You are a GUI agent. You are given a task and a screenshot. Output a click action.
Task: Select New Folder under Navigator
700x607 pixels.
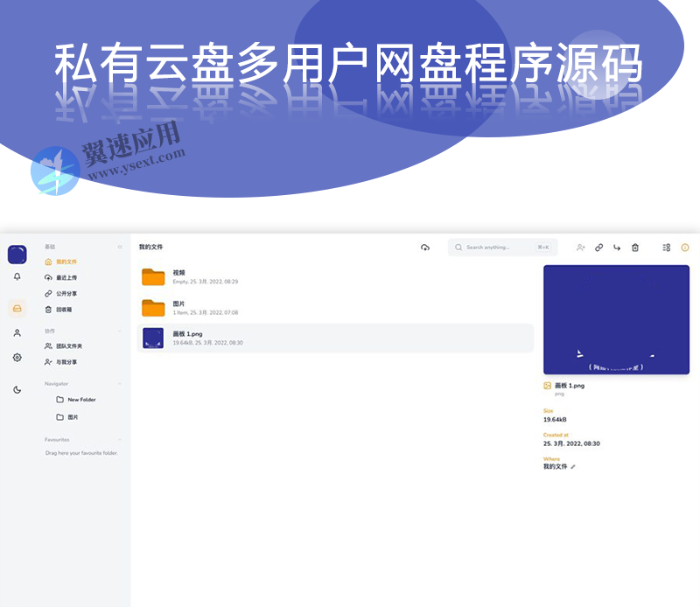81,399
